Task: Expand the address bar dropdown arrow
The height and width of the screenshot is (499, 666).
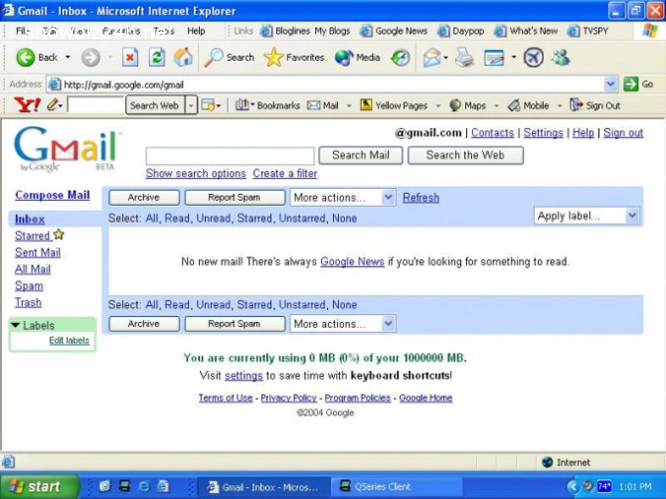Action: point(610,84)
